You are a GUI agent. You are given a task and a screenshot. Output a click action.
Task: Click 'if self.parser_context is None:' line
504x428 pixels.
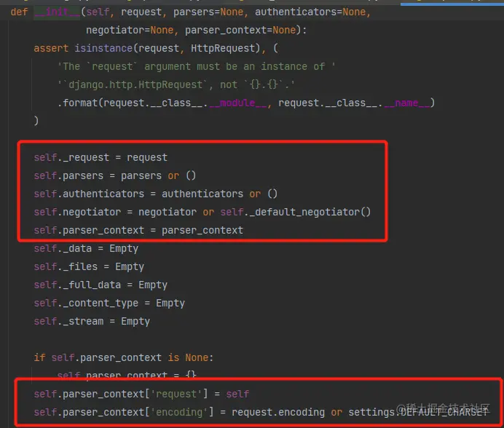coord(124,357)
